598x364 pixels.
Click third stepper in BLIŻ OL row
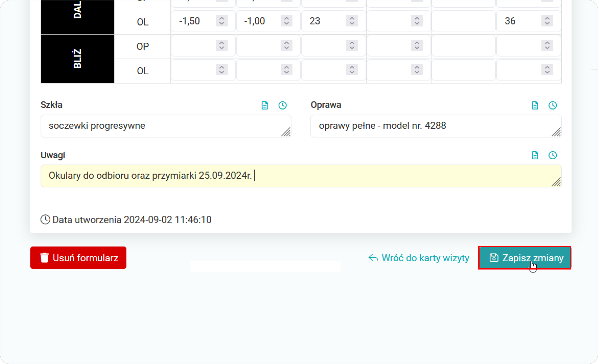click(x=352, y=70)
